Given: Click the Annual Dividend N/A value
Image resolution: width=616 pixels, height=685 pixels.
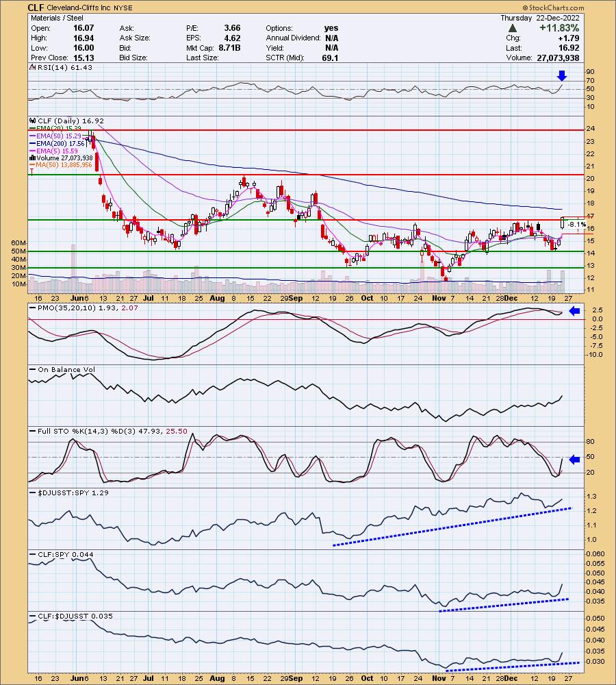Looking at the screenshot, I should pyautogui.click(x=331, y=38).
